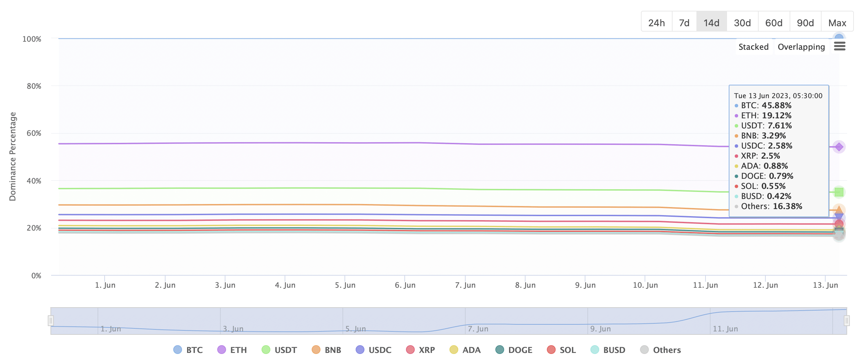Open the chart context hamburger menu

(839, 46)
